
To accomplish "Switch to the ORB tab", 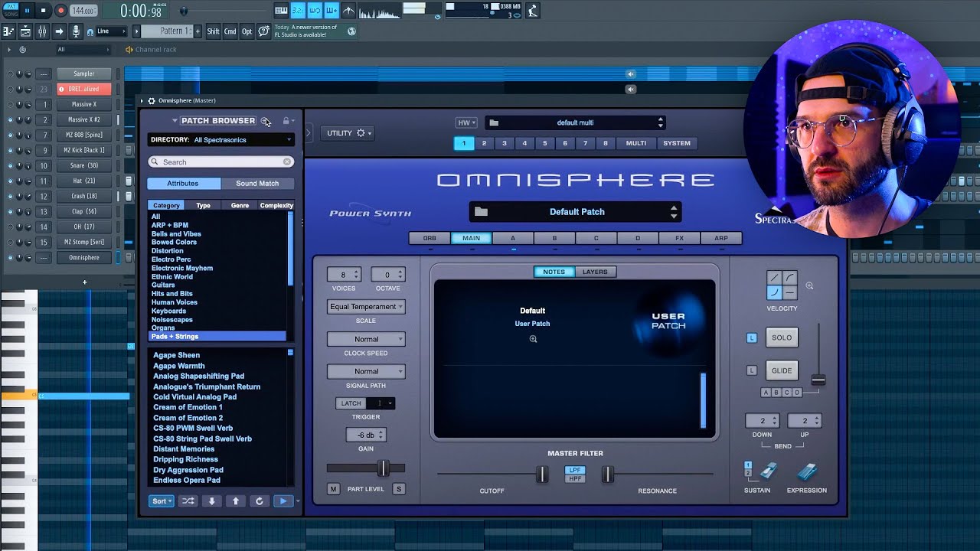I will tap(430, 238).
